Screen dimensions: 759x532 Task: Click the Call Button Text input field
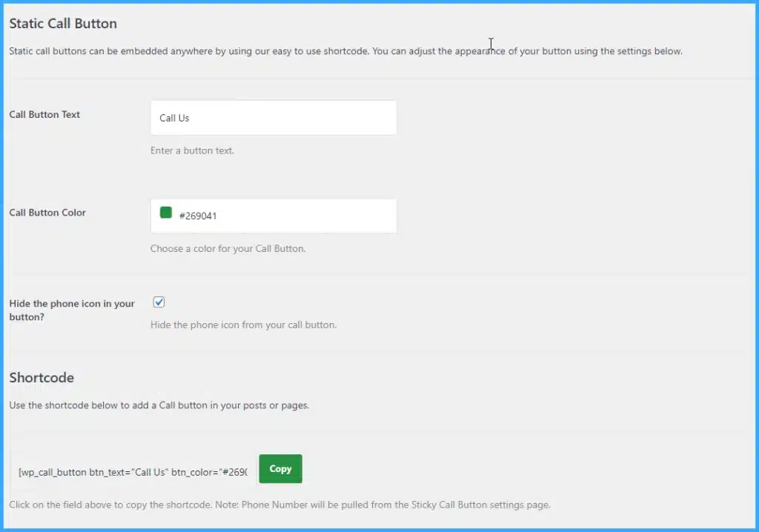(x=273, y=118)
